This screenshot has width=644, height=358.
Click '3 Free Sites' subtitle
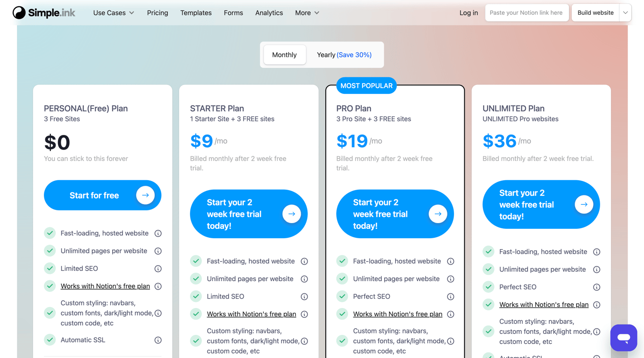tap(62, 119)
